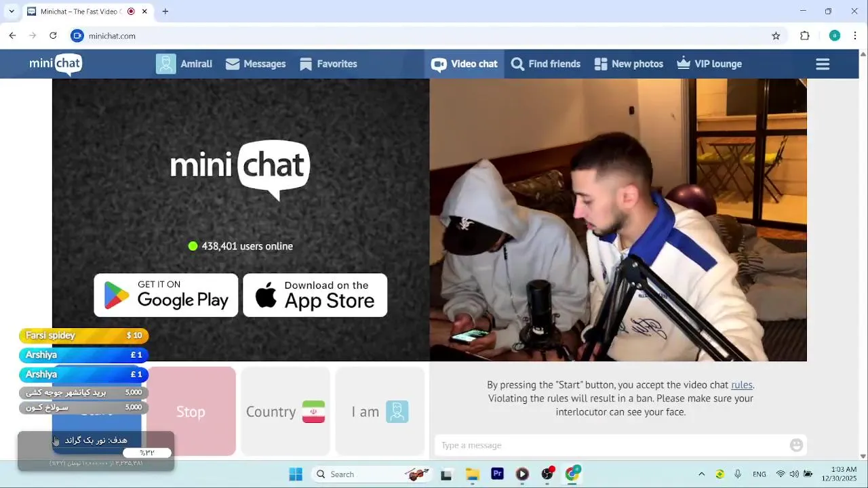This screenshot has width=868, height=488.
Task: Click the Farsi spidey $10 donation banner
Action: pyautogui.click(x=83, y=335)
